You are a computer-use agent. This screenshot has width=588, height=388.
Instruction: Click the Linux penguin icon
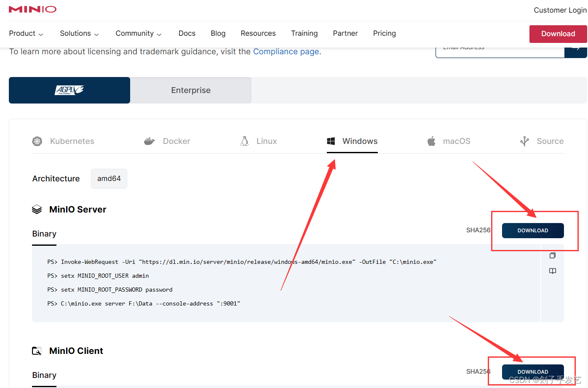click(244, 141)
